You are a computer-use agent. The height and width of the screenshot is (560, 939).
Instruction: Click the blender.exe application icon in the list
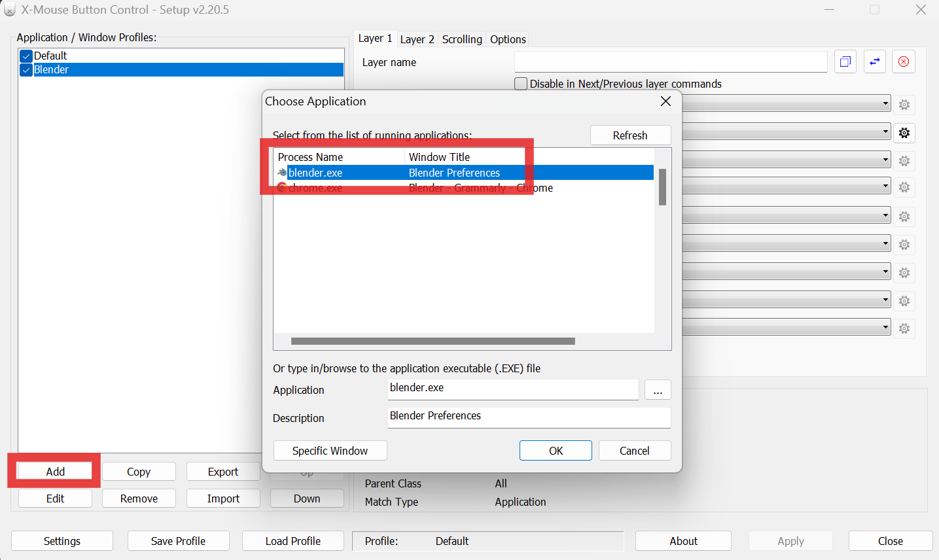tap(282, 172)
